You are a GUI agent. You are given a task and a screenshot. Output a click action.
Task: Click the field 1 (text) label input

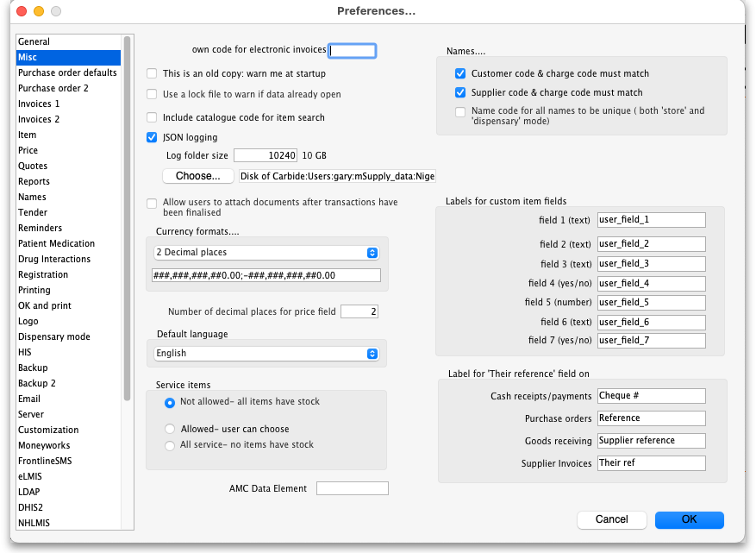click(652, 219)
